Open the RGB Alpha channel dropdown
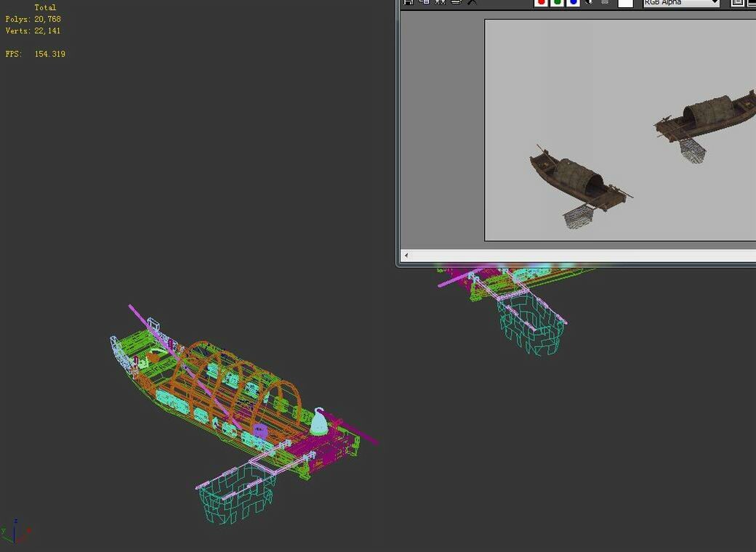The image size is (756, 552). (x=681, y=3)
